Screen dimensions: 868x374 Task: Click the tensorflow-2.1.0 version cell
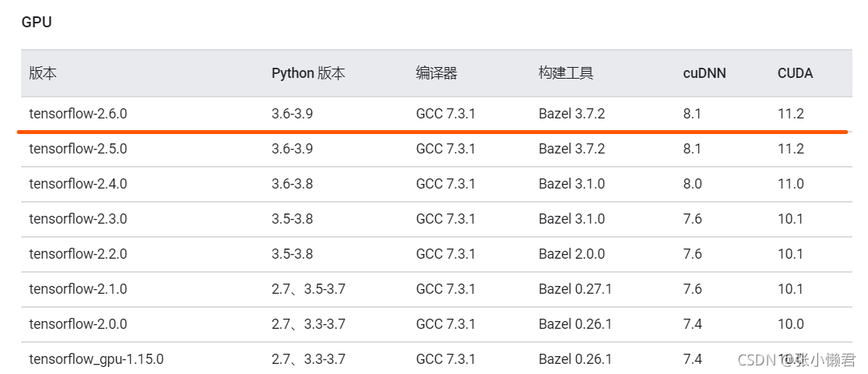[x=78, y=288]
